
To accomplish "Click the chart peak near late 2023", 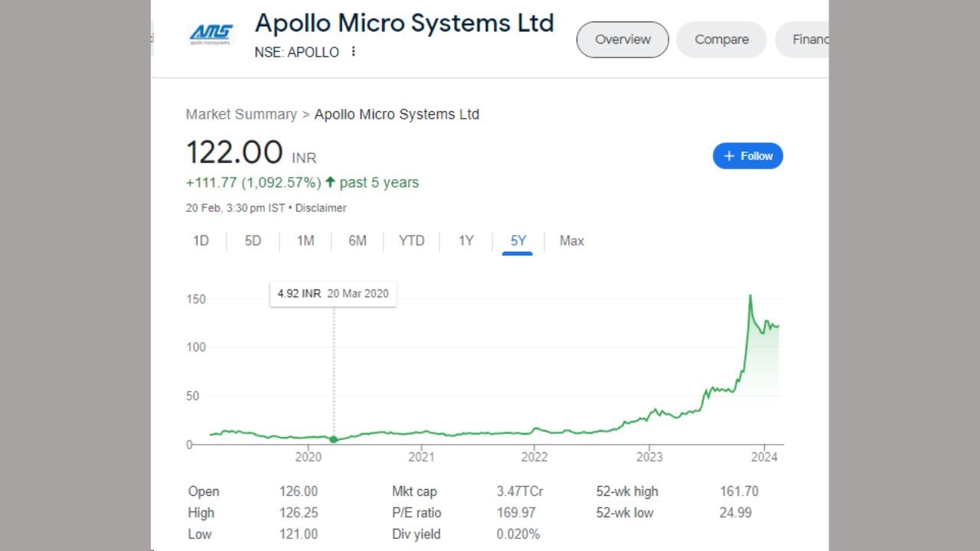I will (x=750, y=295).
